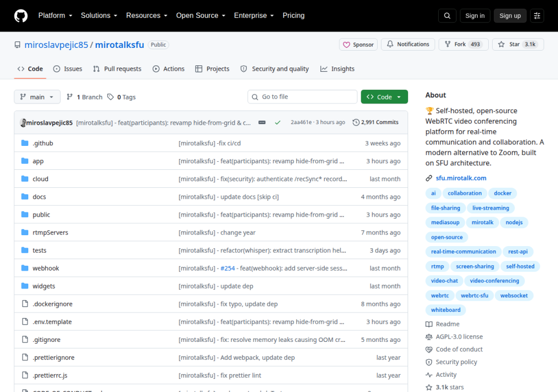Open the main branch selector dropdown

click(37, 97)
